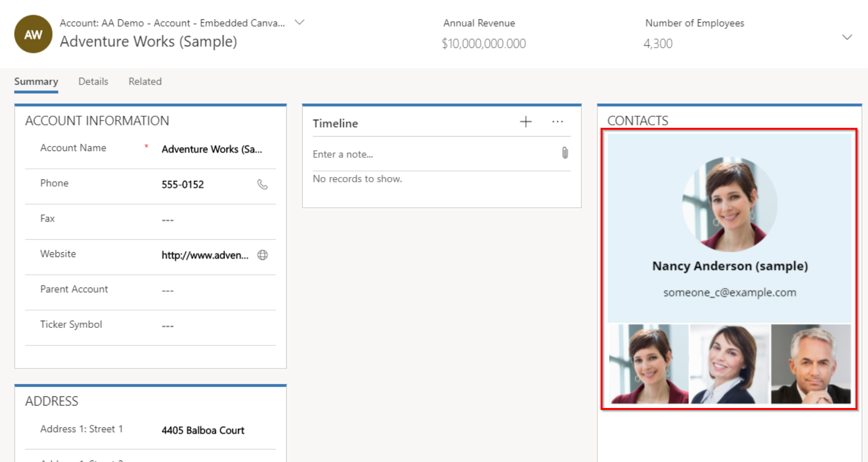Click the Annual Revenue amount
Screen dimensions: 868x462
point(484,43)
